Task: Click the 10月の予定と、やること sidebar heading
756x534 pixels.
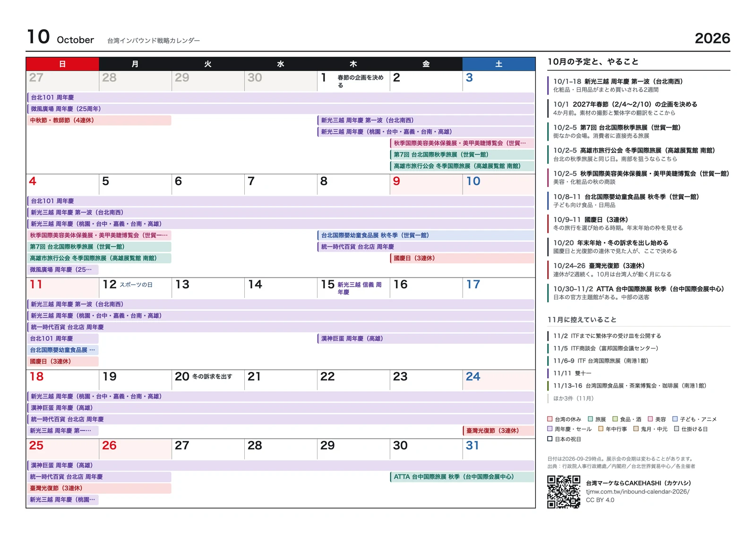Action: pos(593,62)
